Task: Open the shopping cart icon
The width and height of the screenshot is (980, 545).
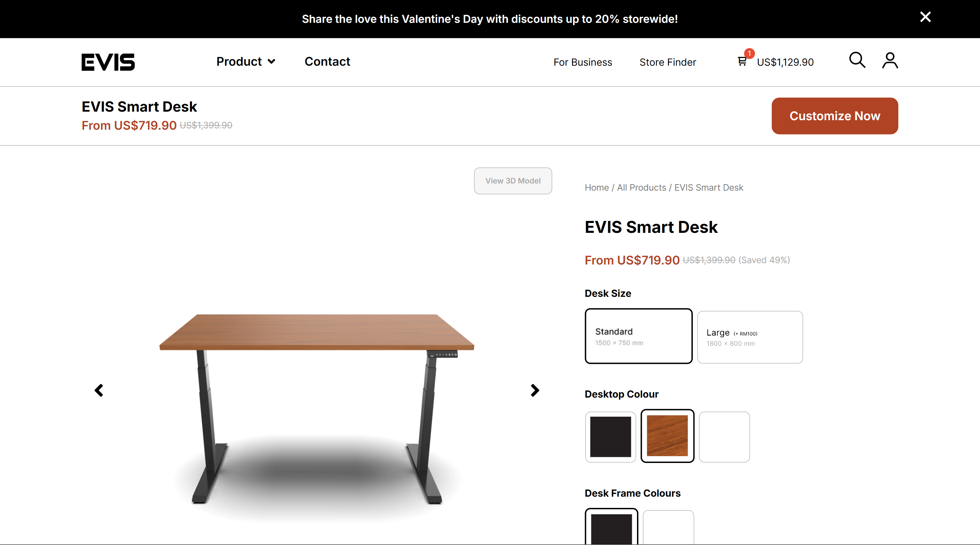Action: (741, 62)
